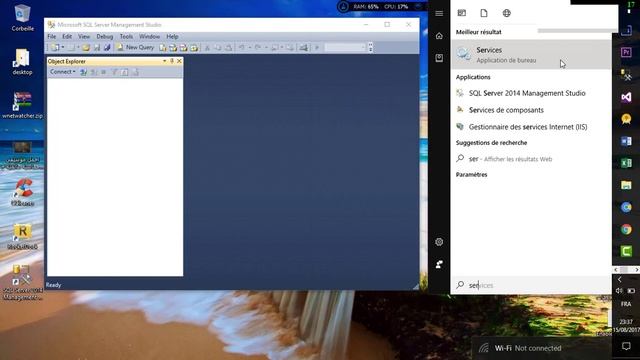Viewport: 640px width, 360px height.
Task: Click the Feedback icon in search sidebar
Action: point(439,264)
